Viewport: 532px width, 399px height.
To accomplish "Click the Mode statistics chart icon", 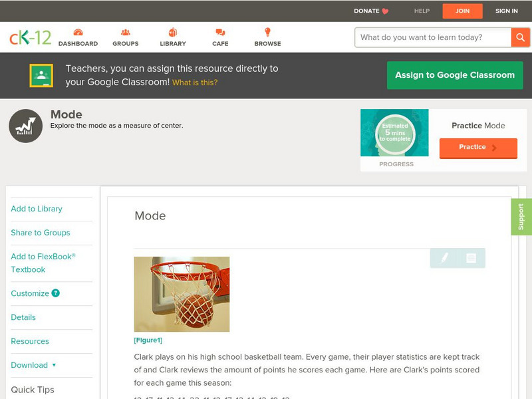I will tap(26, 126).
